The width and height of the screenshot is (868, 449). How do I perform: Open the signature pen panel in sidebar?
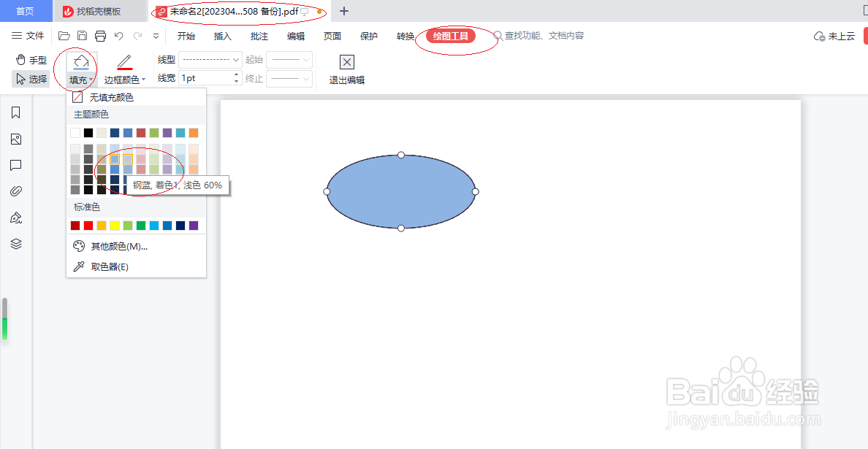16,218
